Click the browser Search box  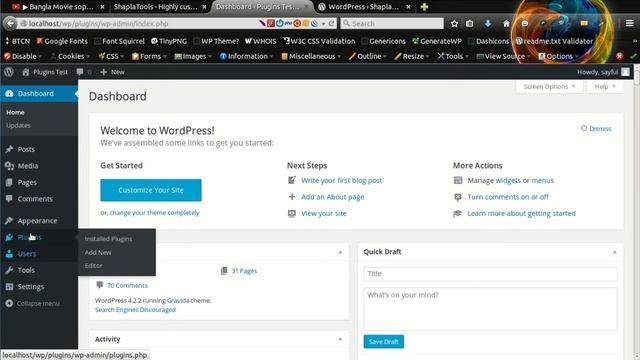[392, 23]
